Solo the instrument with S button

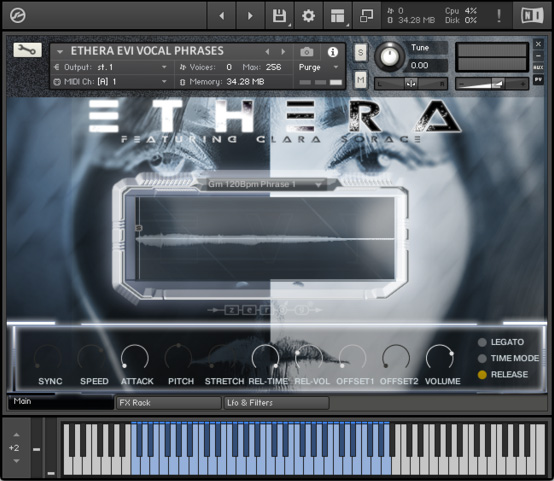pyautogui.click(x=360, y=53)
